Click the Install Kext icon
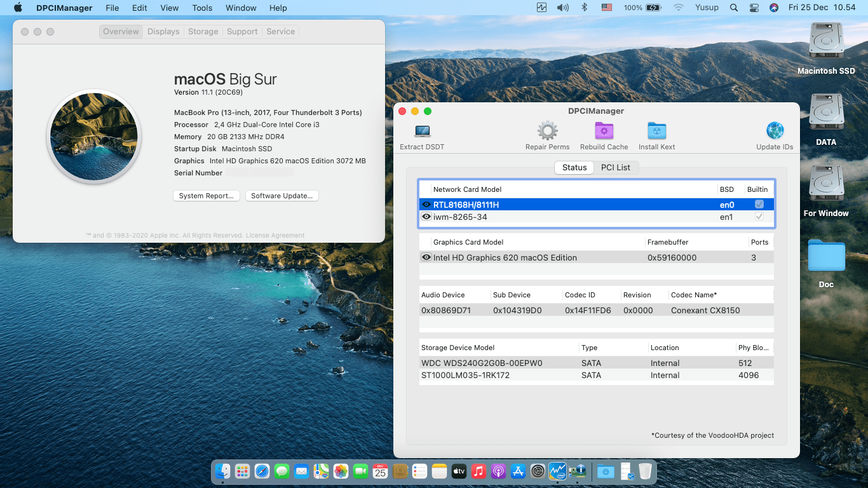Viewport: 868px width, 488px height. pos(656,130)
